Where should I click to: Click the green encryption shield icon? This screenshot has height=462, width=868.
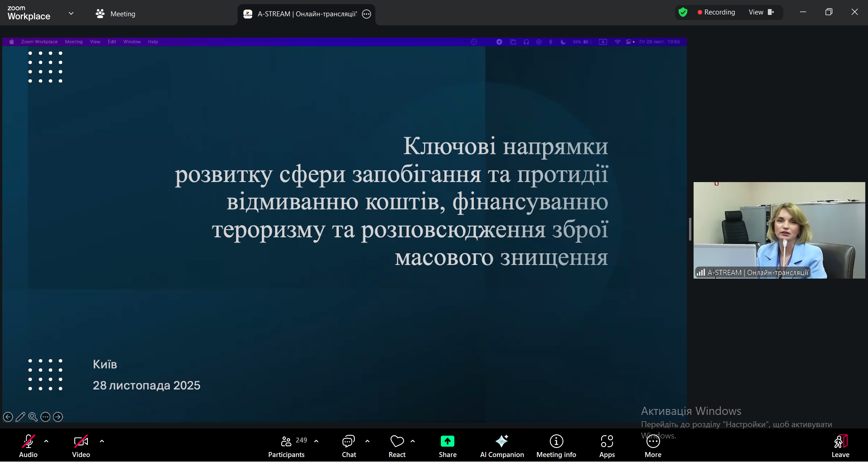coord(683,12)
